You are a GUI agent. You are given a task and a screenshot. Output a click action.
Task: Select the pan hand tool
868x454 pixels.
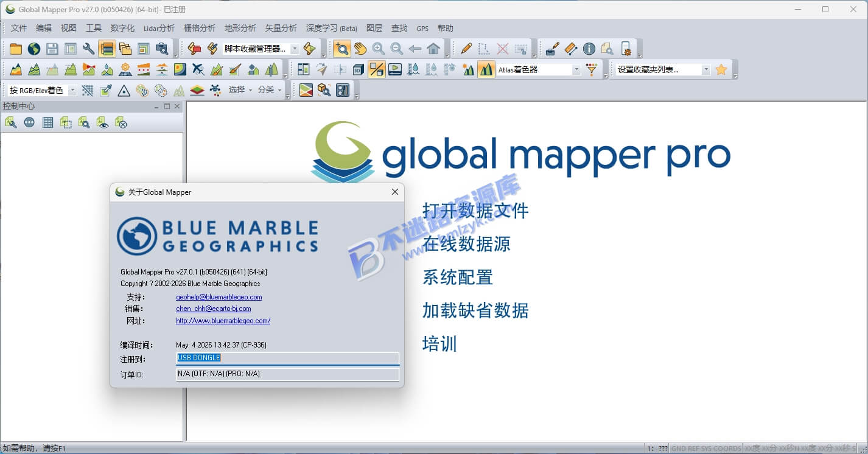coord(360,49)
